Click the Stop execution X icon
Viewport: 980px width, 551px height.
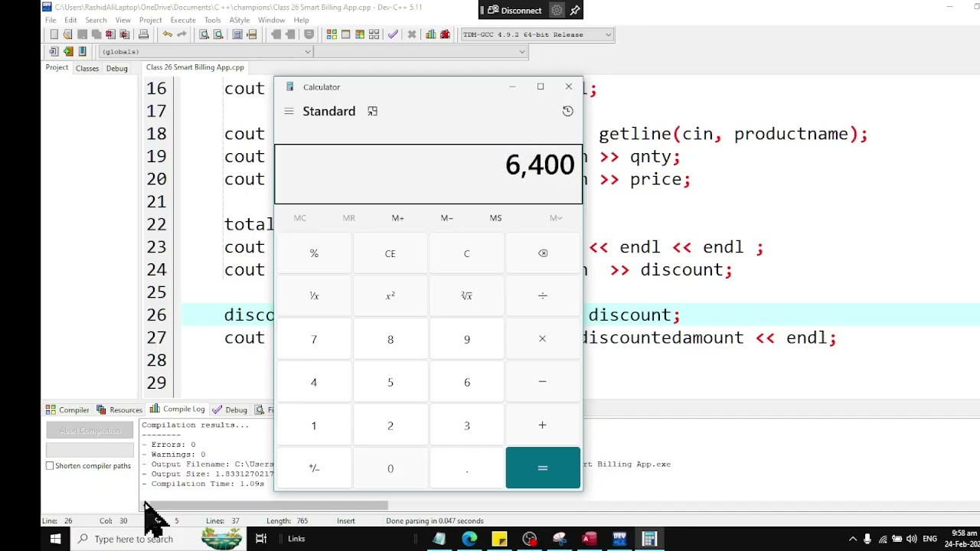tap(412, 34)
